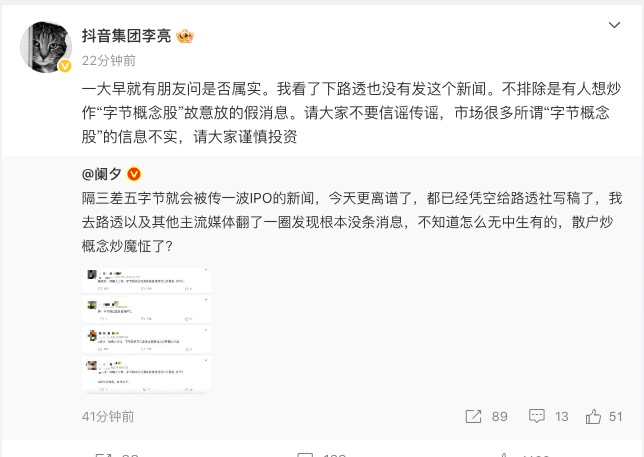Click the comment bubble icon beside 13
This screenshot has height=457, width=644.
536,416
